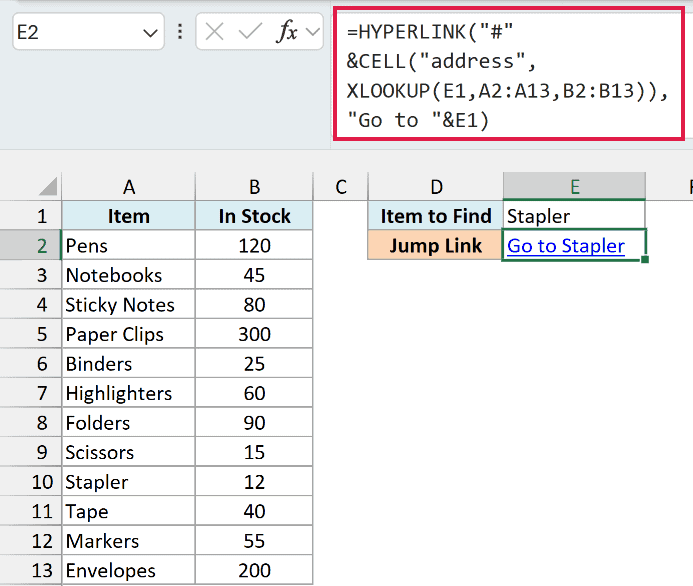Select stock value 90
The height and width of the screenshot is (586, 693).
coord(254,422)
